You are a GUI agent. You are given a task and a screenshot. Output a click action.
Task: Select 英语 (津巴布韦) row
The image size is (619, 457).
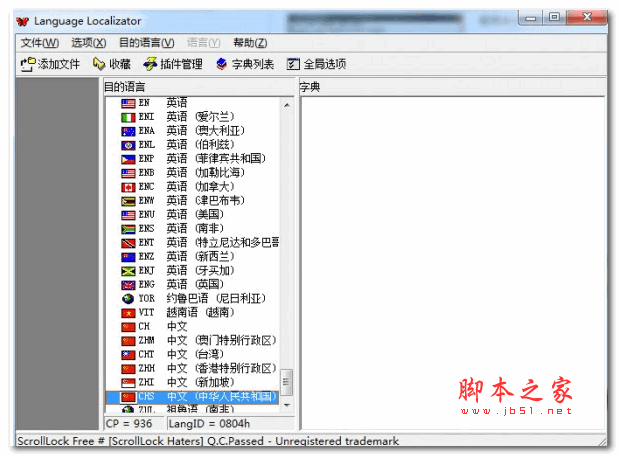pyautogui.click(x=193, y=201)
